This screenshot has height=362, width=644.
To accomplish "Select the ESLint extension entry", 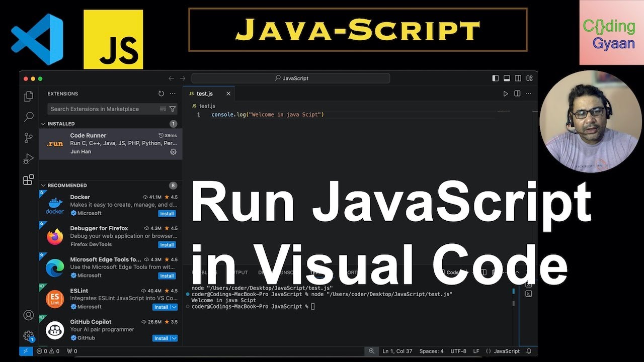I will [x=111, y=299].
